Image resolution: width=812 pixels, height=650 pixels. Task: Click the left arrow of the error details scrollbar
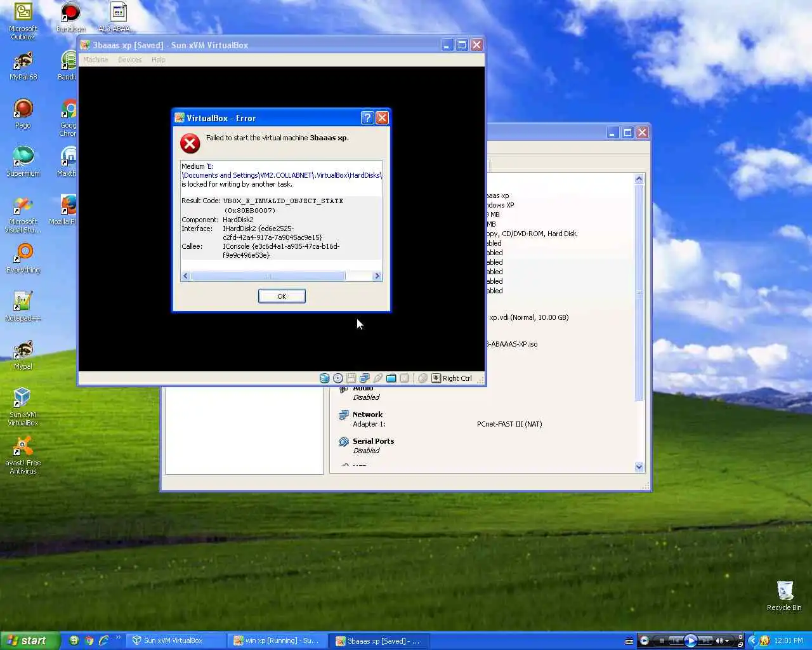tap(186, 276)
